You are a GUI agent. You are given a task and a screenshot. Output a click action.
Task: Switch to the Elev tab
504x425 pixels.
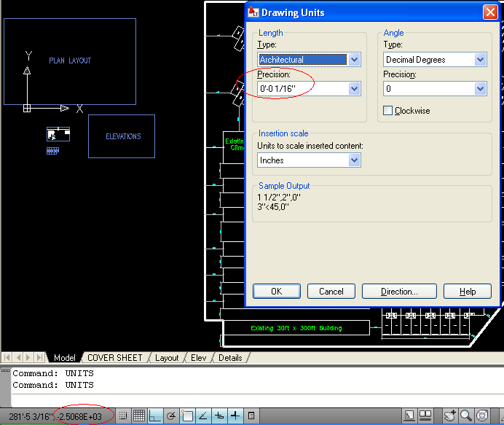198,358
